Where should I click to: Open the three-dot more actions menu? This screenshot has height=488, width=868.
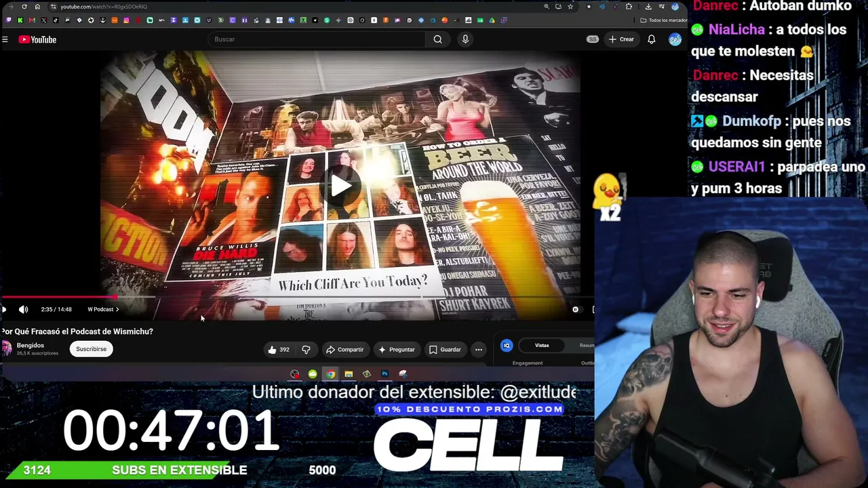479,350
